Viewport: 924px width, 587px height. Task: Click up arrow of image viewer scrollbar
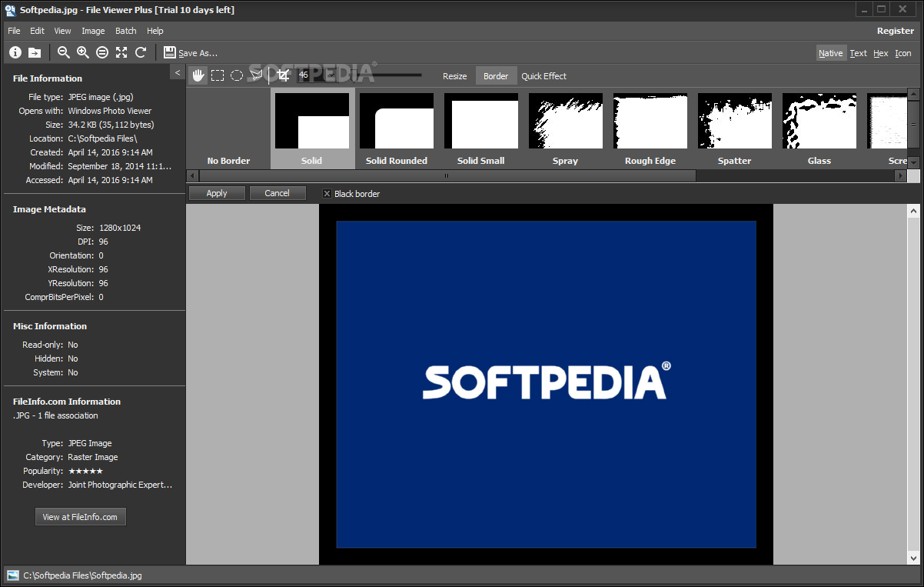[913, 210]
